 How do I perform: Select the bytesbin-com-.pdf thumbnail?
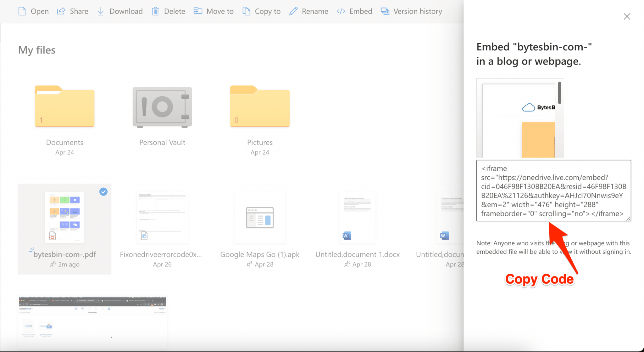(65, 218)
